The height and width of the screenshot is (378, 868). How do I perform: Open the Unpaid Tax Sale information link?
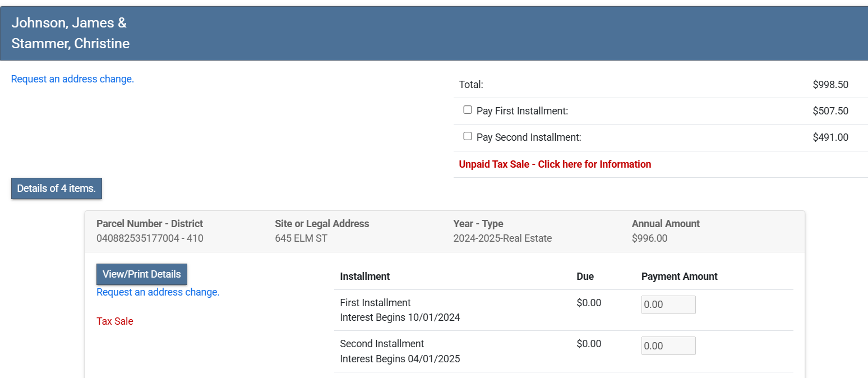tap(555, 164)
